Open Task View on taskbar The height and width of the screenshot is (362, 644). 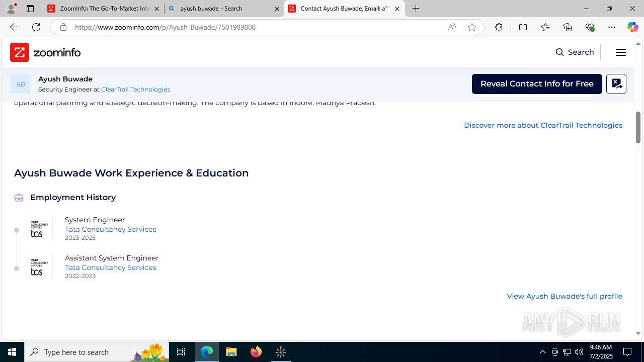click(181, 352)
